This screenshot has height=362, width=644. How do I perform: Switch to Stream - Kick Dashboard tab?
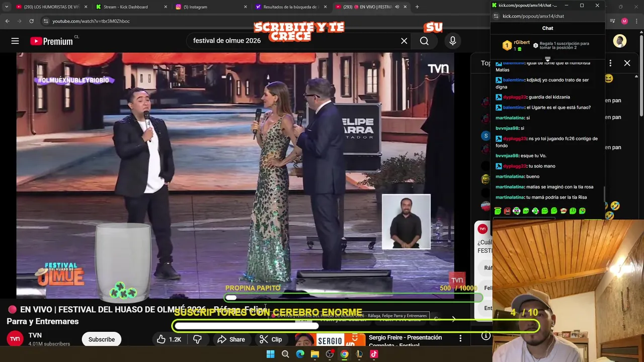click(126, 7)
